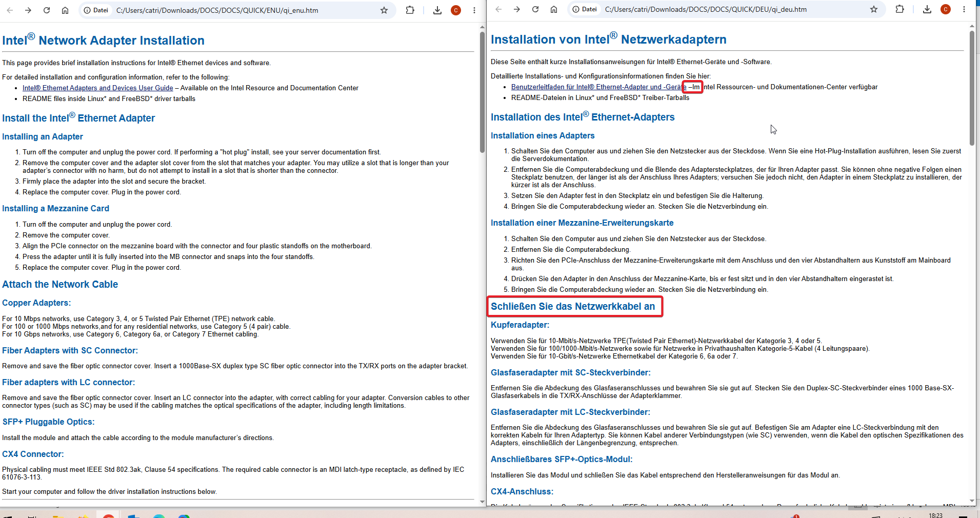The height and width of the screenshot is (518, 980).
Task: Click the 'Fiber Adapters with SC Connector:' subheading
Action: click(70, 351)
